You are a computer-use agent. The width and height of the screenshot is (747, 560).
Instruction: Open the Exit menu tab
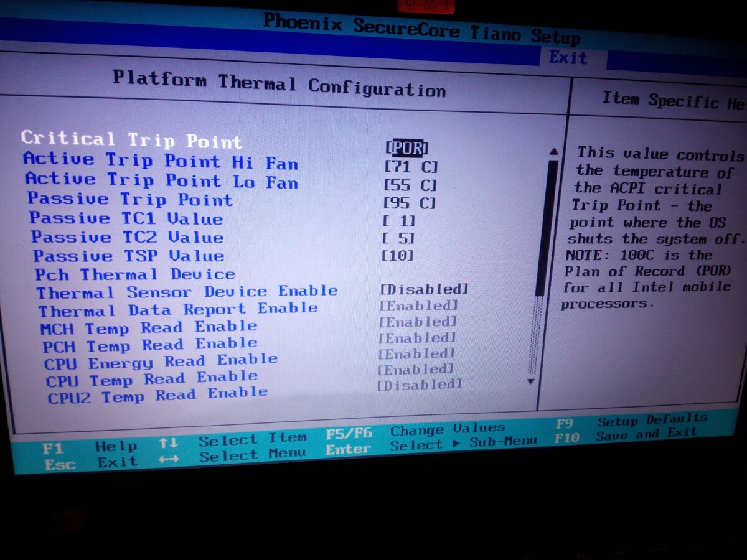(568, 58)
